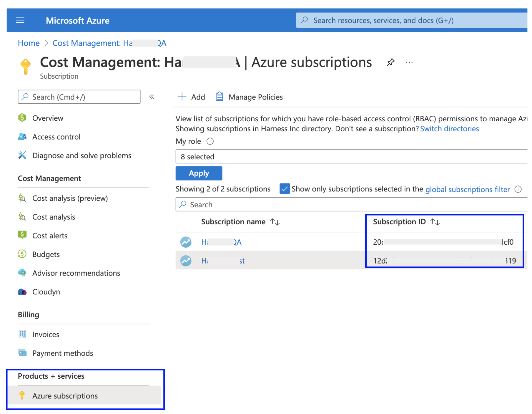Click the Cloudyn icon in sidebar
Screen dimensions: 532x414
(22, 292)
